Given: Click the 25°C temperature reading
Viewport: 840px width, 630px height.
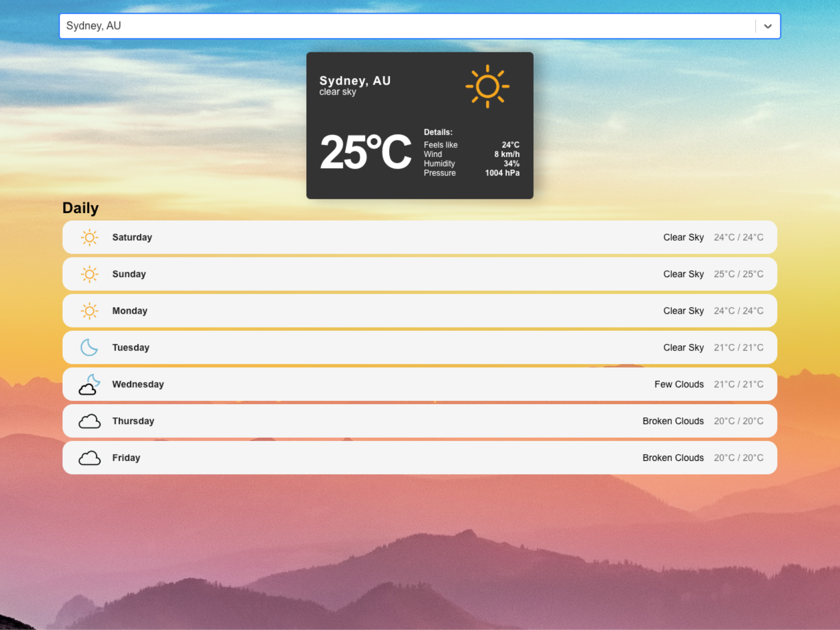Looking at the screenshot, I should tap(365, 153).
